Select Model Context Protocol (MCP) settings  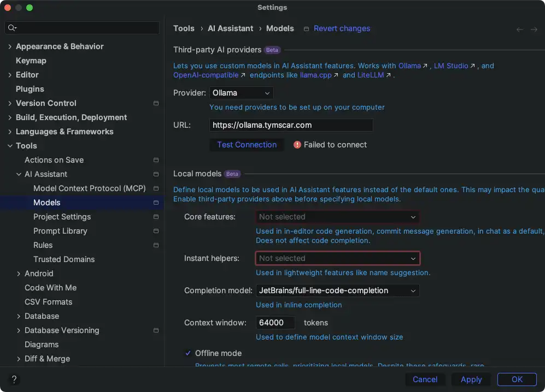pos(89,188)
